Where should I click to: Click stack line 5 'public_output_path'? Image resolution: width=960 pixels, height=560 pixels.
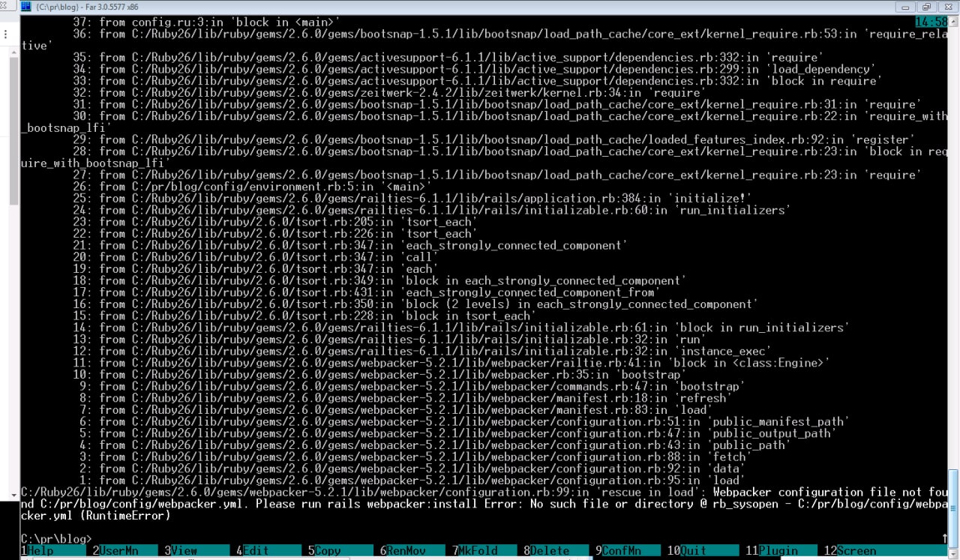[457, 433]
